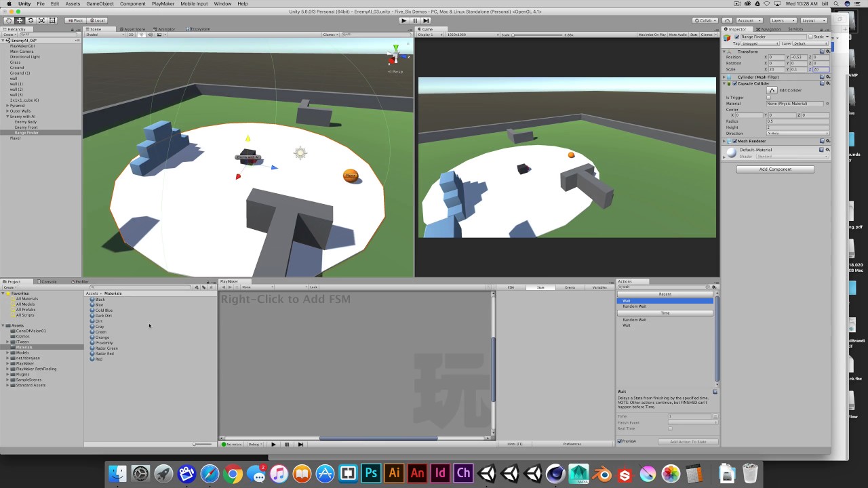Open the Direction dropdown Y-Axis

coord(797,134)
